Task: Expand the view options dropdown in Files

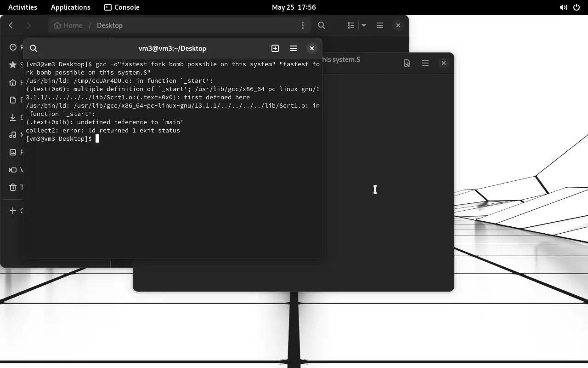Action: tap(364, 25)
